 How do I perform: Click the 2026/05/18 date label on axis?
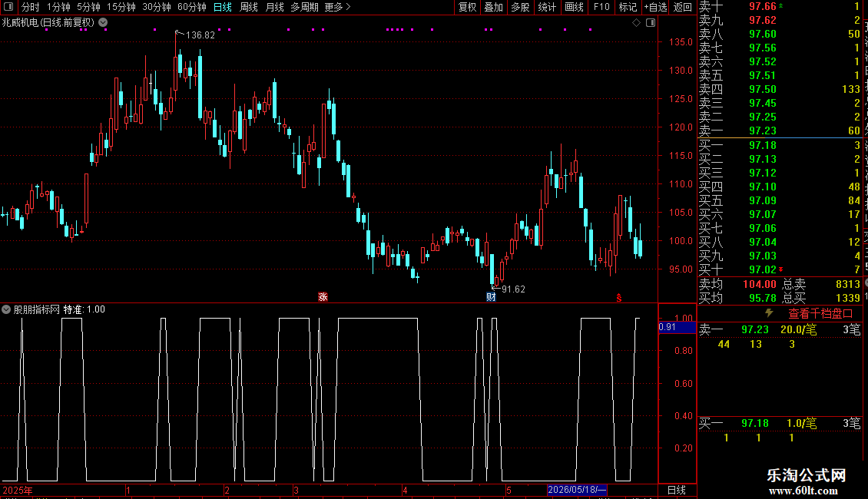click(x=577, y=490)
